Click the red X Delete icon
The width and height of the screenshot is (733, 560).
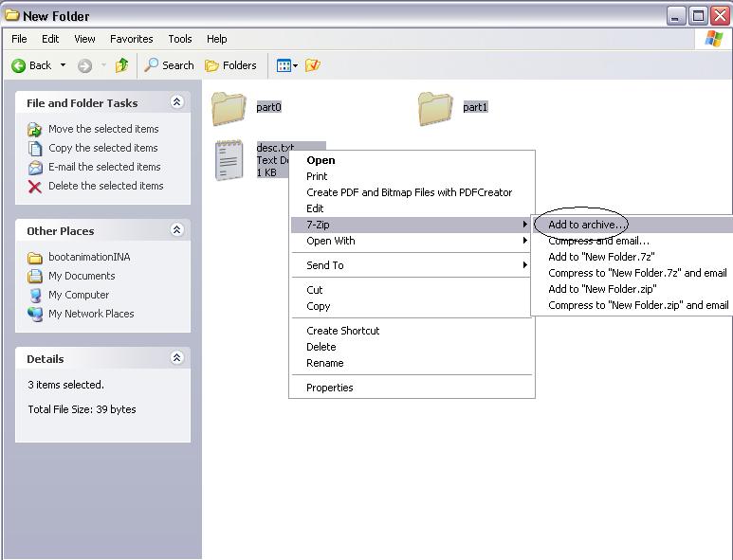pos(34,187)
